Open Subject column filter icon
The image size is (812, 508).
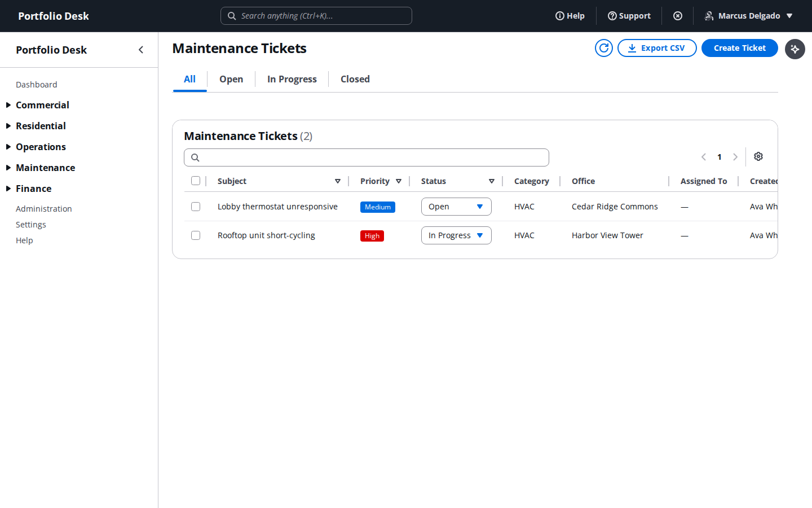point(338,181)
